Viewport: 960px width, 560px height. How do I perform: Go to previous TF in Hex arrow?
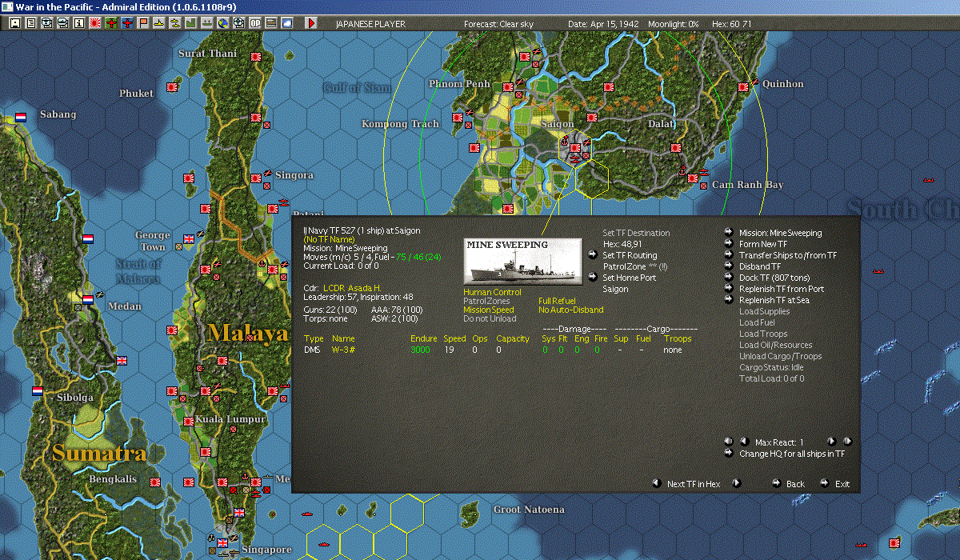click(656, 483)
